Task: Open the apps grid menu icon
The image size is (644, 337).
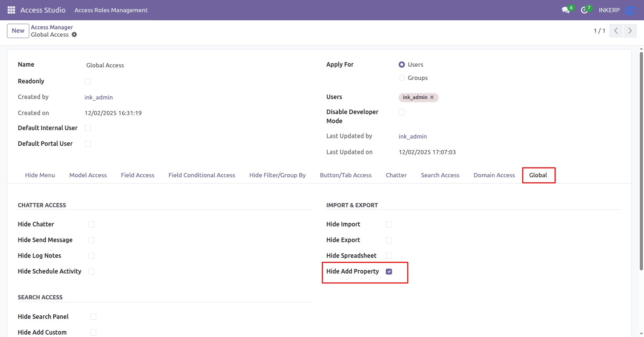Action: click(x=11, y=10)
